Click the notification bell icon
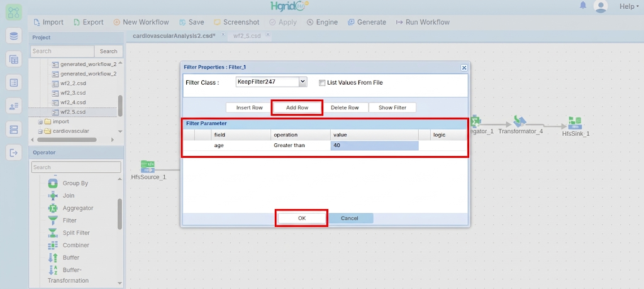Viewport: 644px width, 289px height. click(583, 5)
